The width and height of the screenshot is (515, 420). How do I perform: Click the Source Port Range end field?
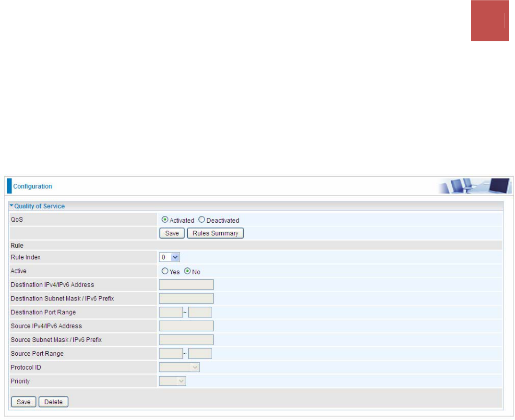coord(200,354)
